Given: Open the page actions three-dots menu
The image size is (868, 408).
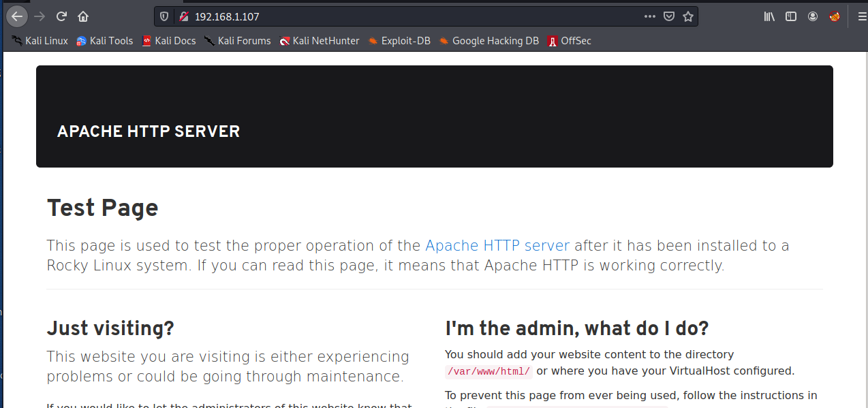Looking at the screenshot, I should click(650, 16).
